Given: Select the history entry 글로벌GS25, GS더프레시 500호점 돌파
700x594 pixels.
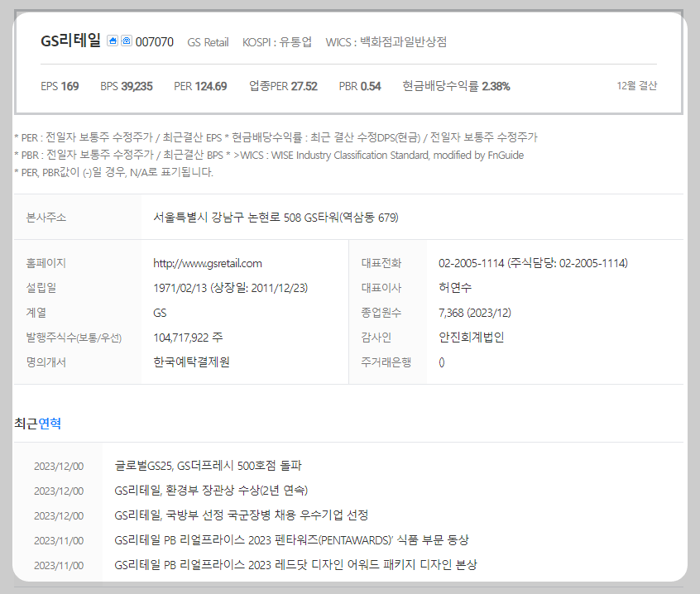Looking at the screenshot, I should 208,466.
